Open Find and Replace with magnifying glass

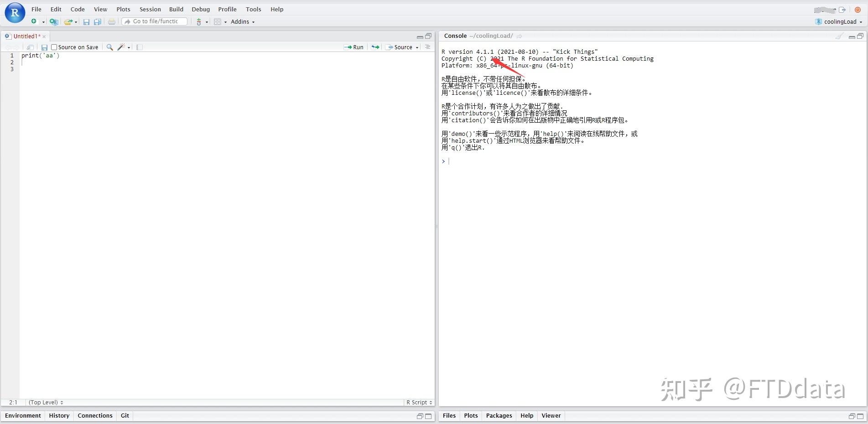point(109,47)
